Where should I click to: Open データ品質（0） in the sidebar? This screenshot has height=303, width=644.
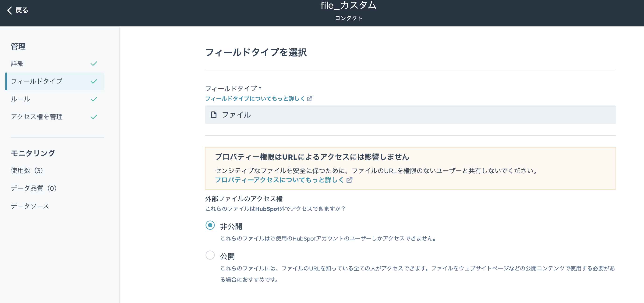(34, 188)
